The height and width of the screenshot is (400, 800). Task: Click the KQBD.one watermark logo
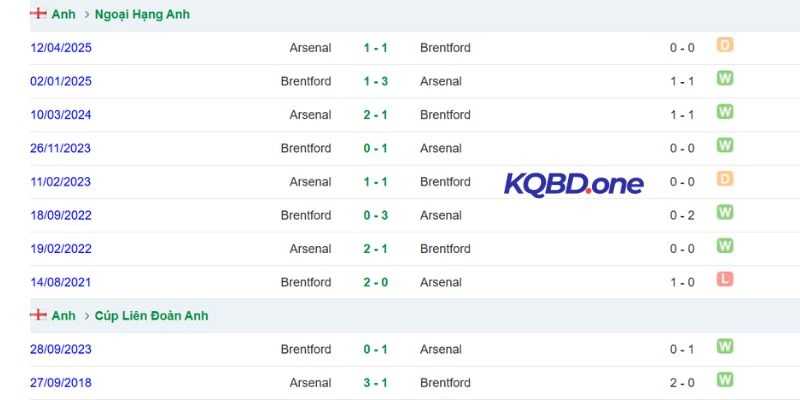[x=574, y=184]
